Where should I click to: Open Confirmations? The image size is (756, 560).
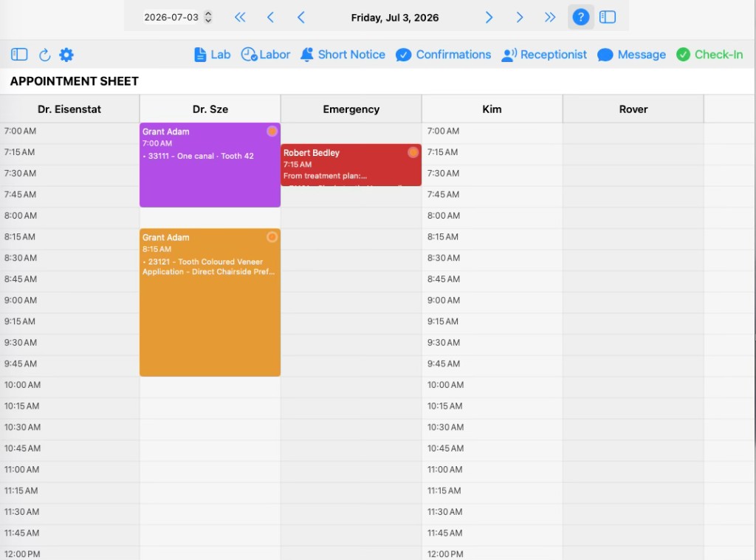point(444,55)
